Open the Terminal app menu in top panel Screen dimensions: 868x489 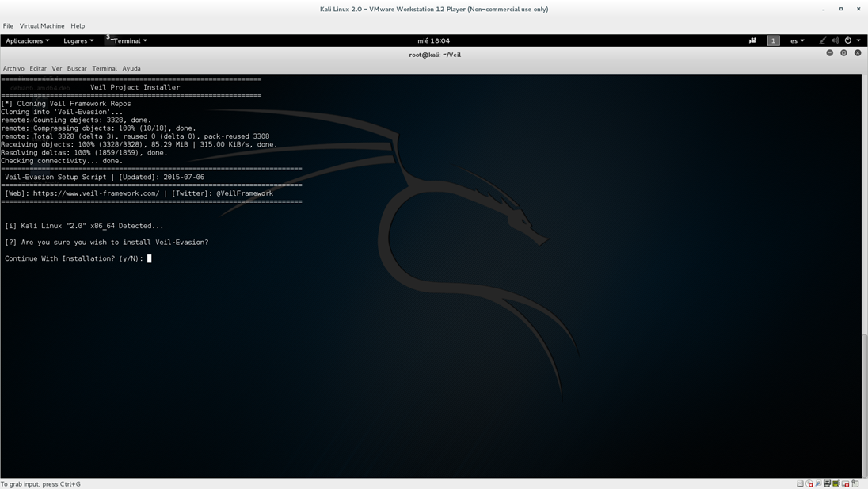[127, 40]
